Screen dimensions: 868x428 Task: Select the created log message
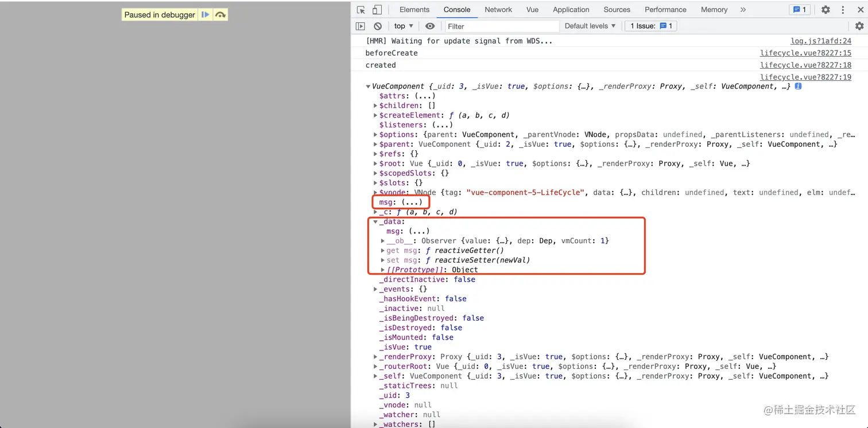[x=381, y=65]
